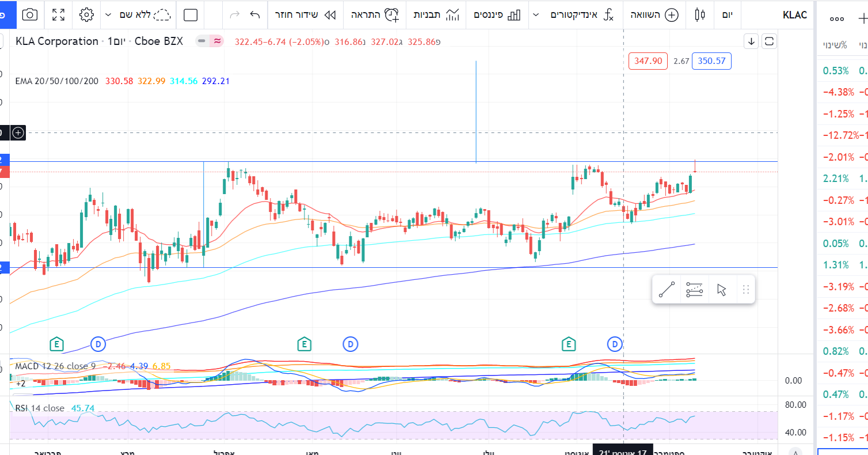
Task: Change the candlestick chart style icon
Action: point(700,15)
